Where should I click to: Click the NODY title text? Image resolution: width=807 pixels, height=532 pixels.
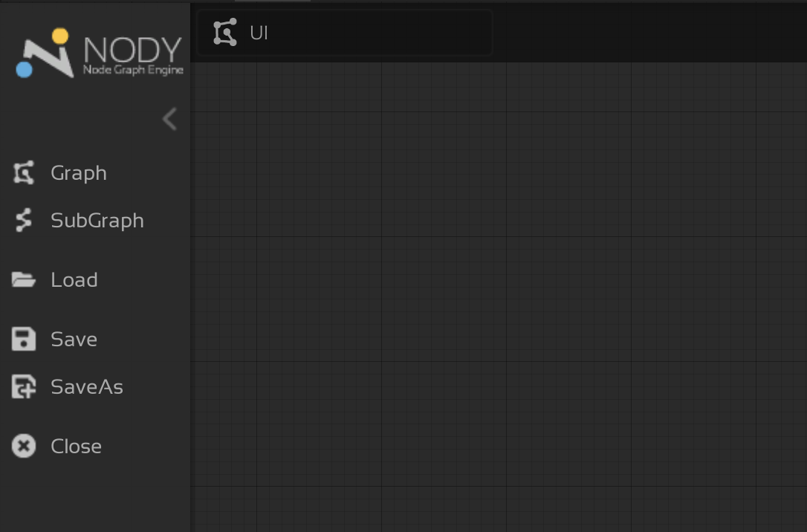(133, 49)
